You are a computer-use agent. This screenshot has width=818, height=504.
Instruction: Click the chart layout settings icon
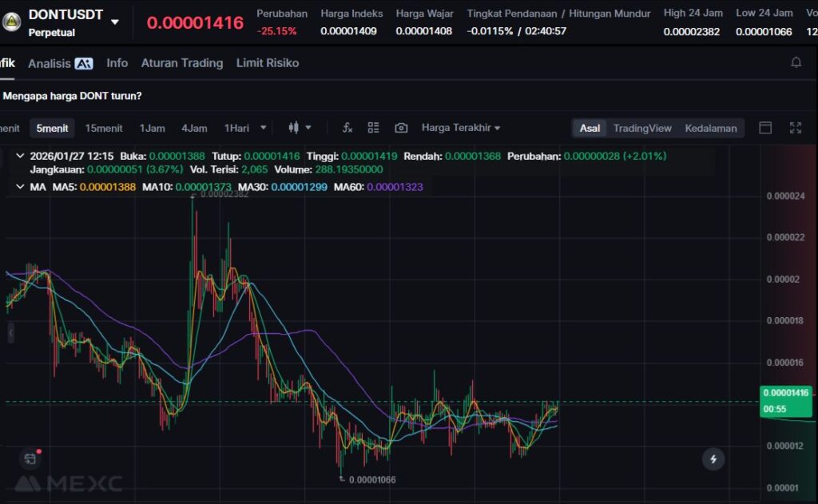(x=373, y=128)
